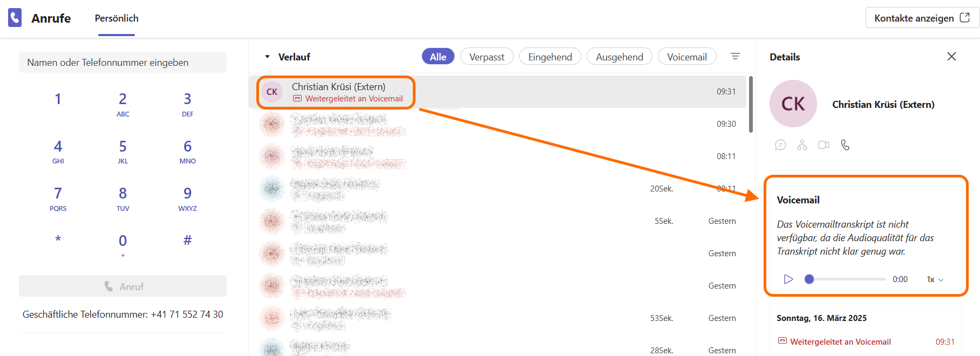980x356 pixels.
Task: Start a video call from Details panel
Action: coord(824,145)
